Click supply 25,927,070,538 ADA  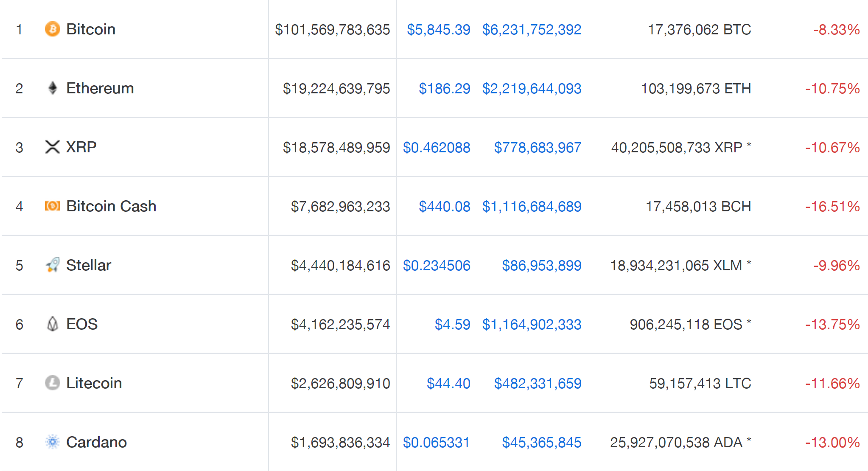(676, 442)
